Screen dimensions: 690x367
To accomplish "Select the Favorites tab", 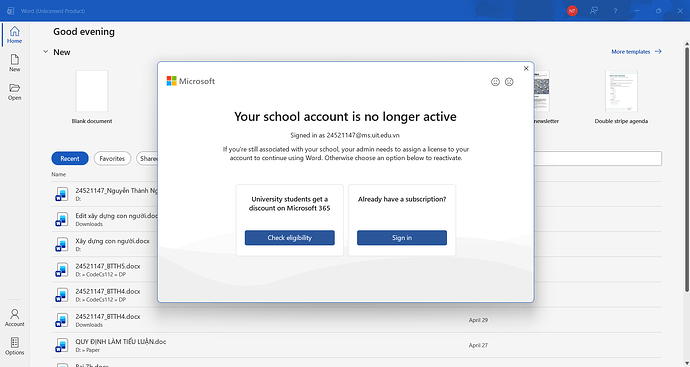I will [112, 158].
